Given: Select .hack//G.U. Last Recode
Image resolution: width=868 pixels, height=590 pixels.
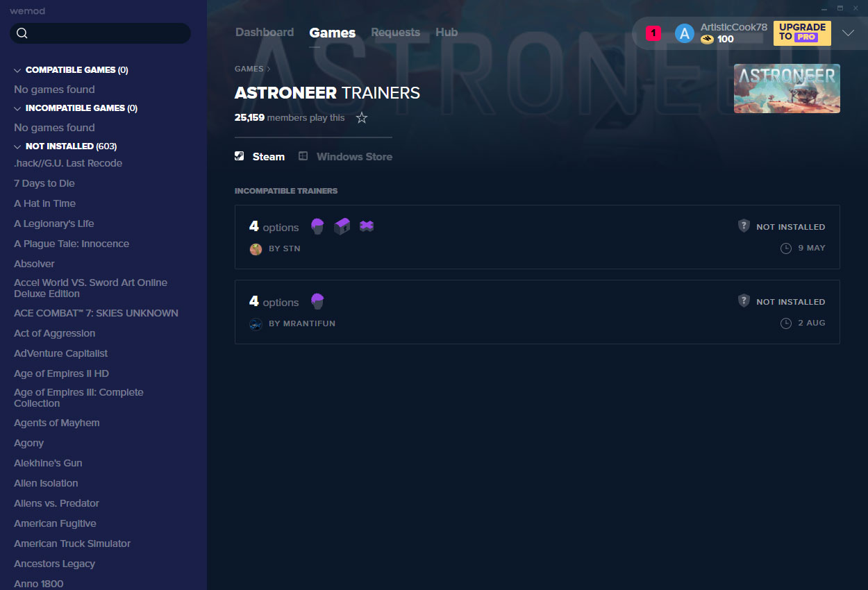Looking at the screenshot, I should (68, 163).
